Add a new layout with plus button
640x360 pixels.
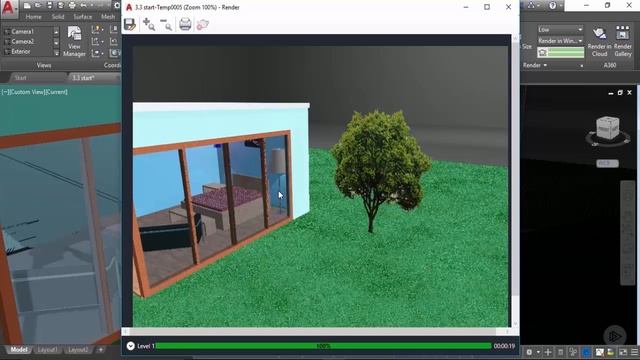pos(101,350)
